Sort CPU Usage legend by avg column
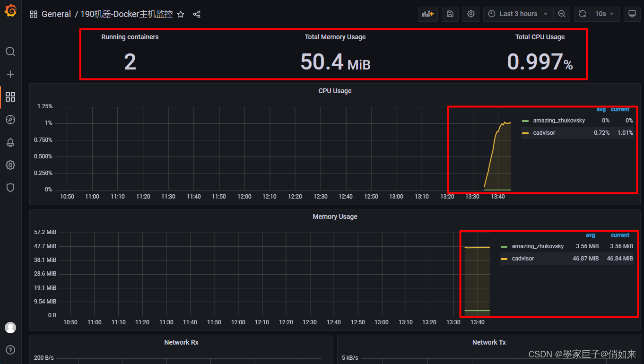 point(601,109)
